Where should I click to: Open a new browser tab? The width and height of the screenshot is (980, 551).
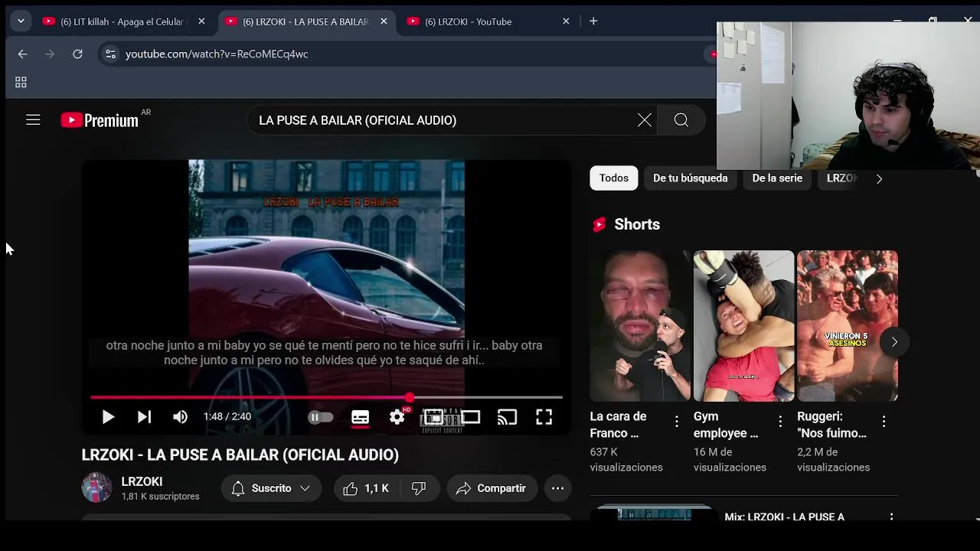pyautogui.click(x=593, y=21)
